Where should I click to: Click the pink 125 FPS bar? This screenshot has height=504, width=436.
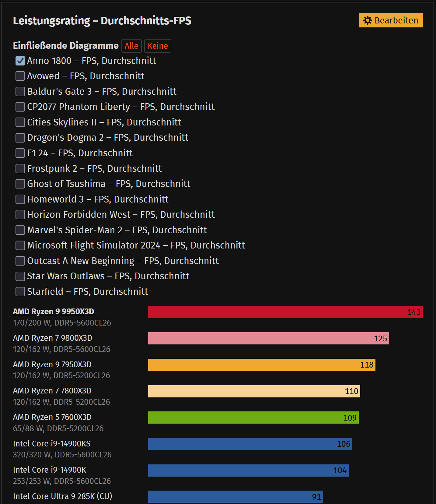[x=269, y=338]
